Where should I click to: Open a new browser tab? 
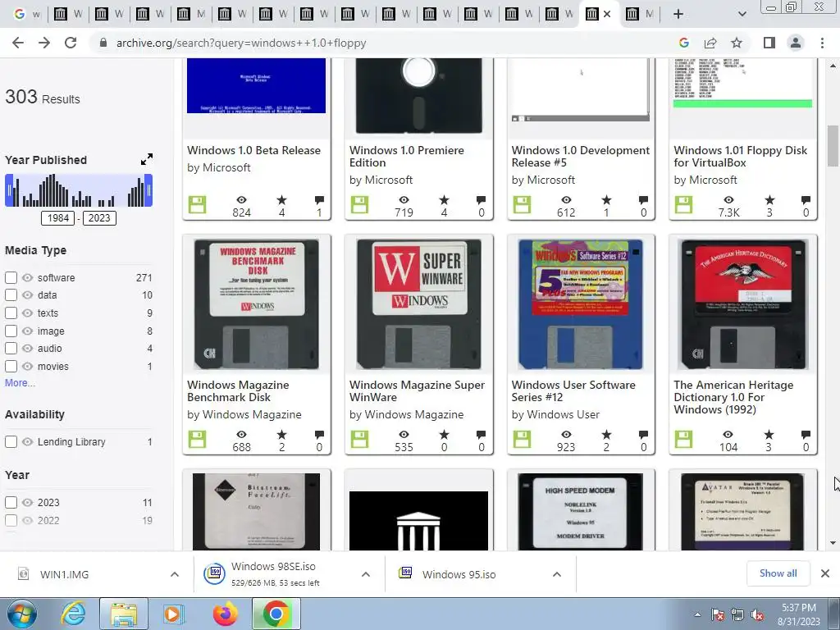point(678,14)
